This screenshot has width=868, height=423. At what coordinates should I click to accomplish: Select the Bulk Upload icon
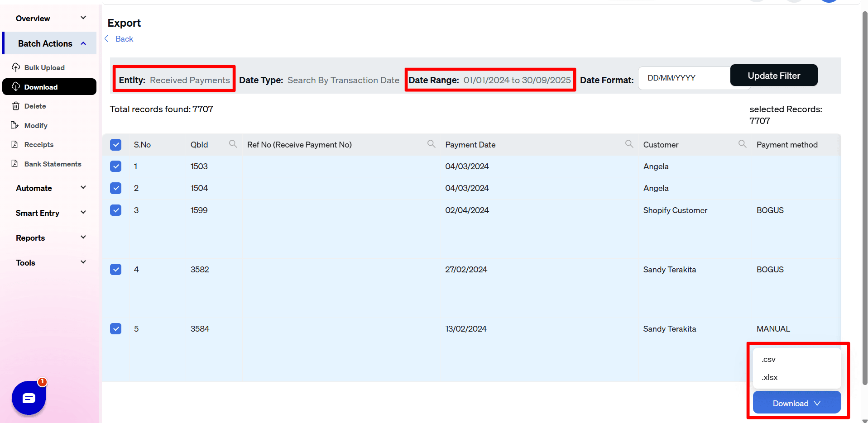click(x=16, y=67)
